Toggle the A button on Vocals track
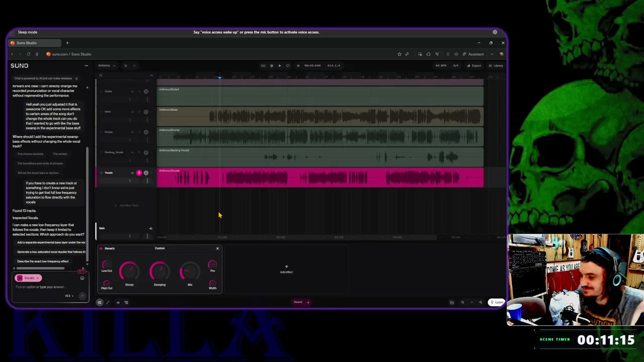The height and width of the screenshot is (362, 644). (146, 173)
